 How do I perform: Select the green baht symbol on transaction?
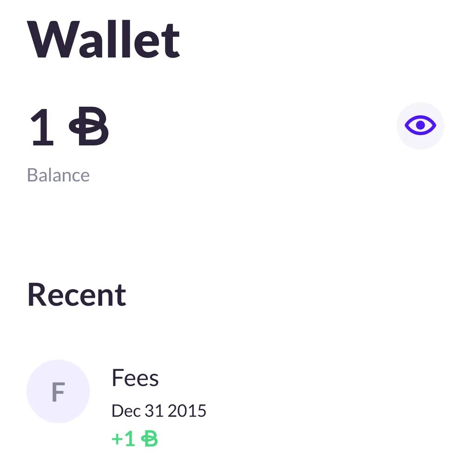pos(151,437)
